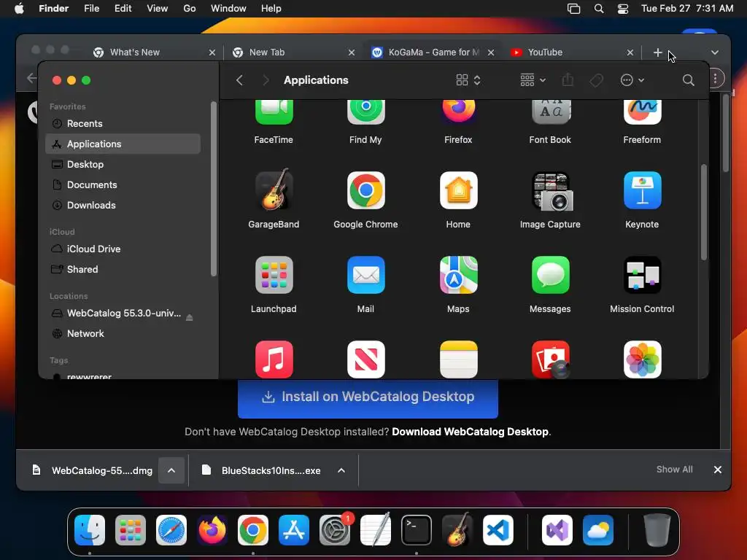Click the Finder edit tags icon
747x560 pixels.
point(596,80)
